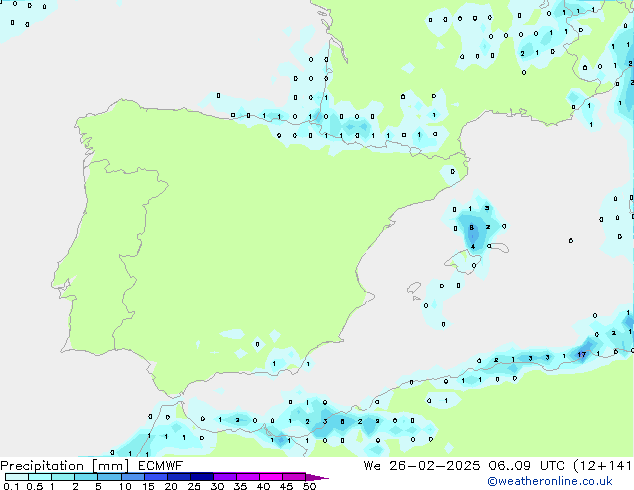The width and height of the screenshot is (634, 490).
Task: Click the Precipitation [mm] title text
Action: [64, 466]
